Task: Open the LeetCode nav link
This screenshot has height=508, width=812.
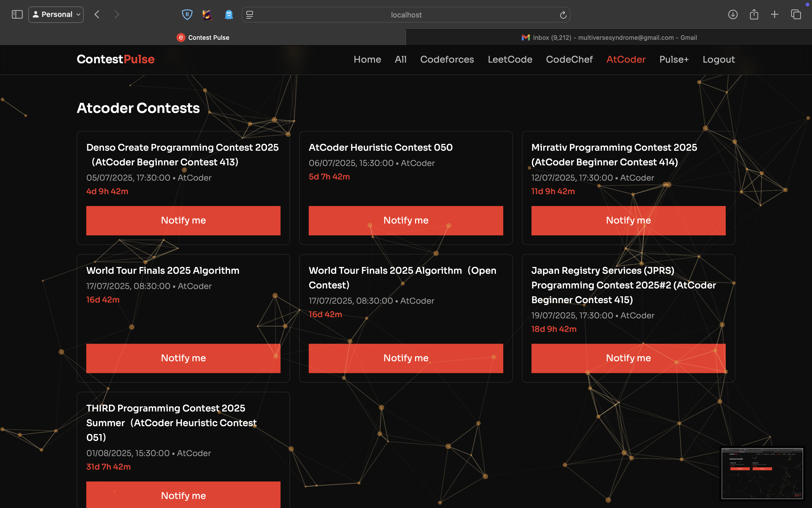Action: coord(510,60)
